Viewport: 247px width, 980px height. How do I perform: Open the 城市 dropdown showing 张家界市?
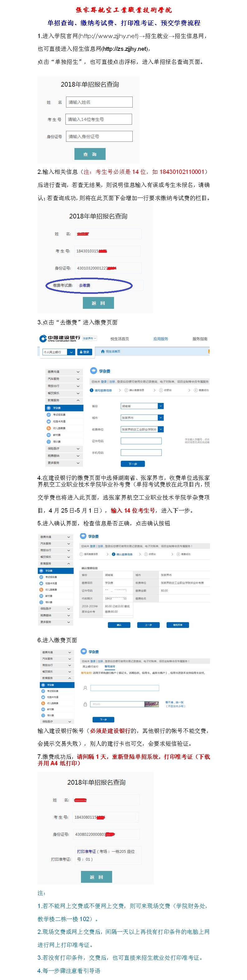pos(161,418)
